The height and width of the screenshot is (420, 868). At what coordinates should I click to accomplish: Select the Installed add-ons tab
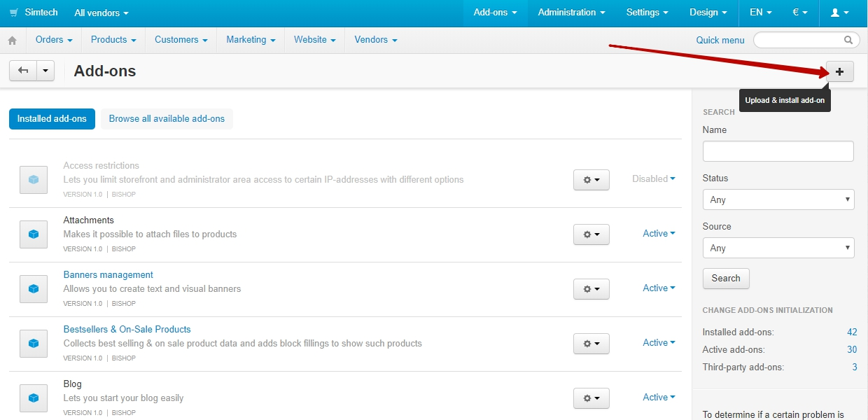[52, 119]
